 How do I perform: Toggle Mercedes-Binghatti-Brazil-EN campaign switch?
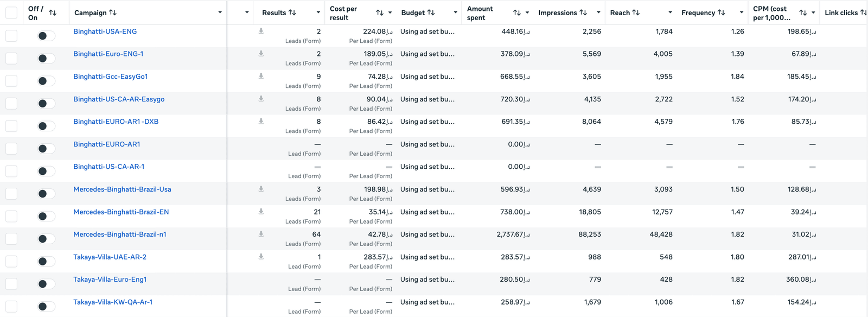point(46,217)
